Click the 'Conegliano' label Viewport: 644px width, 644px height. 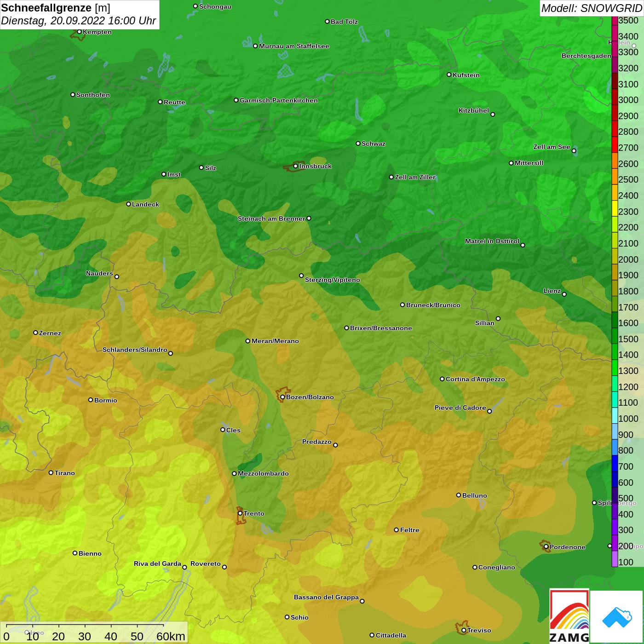497,567
